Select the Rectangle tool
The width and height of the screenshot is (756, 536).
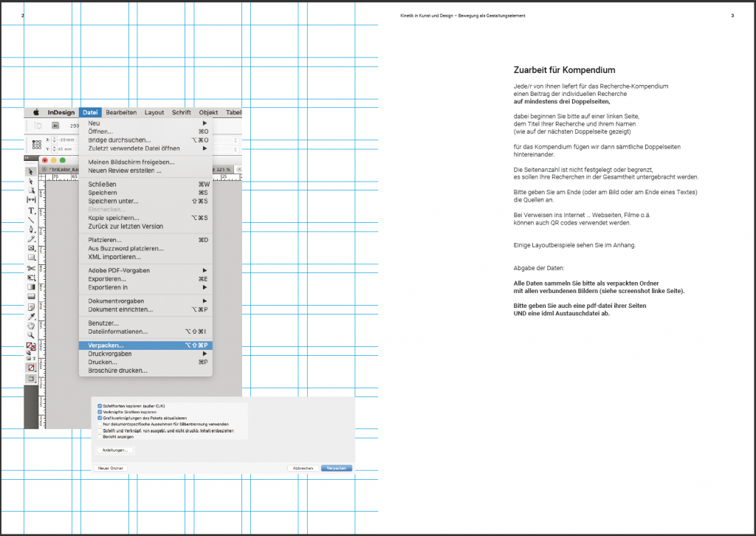pos(31,258)
